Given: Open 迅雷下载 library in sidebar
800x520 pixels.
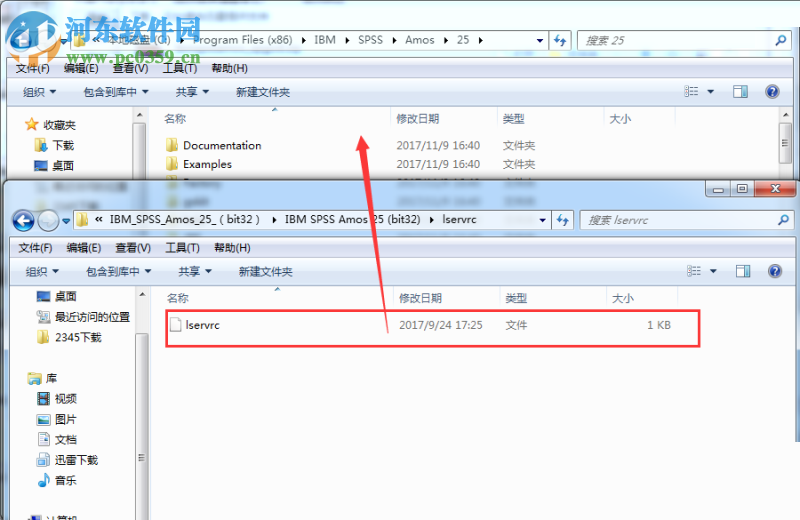Looking at the screenshot, I should pyautogui.click(x=67, y=460).
